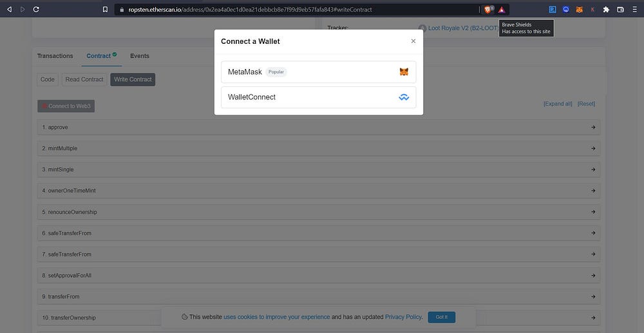Open the Write Contract sub-tab
Viewport: 644px width, 333px height.
133,79
